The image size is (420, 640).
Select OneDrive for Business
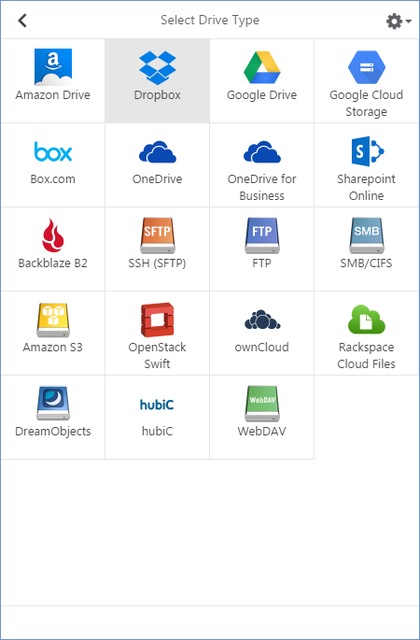[x=262, y=165]
